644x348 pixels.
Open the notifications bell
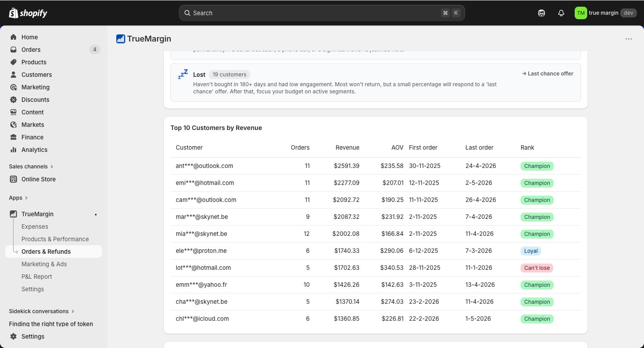pos(561,13)
